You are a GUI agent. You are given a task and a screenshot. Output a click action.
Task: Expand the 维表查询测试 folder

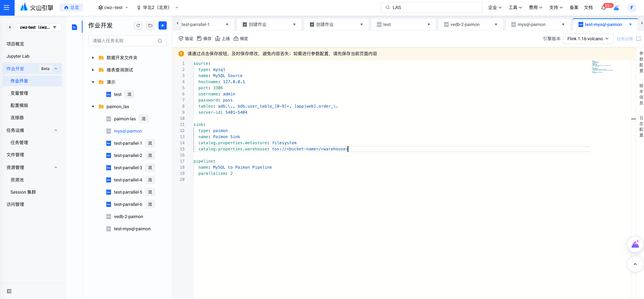[x=93, y=70]
